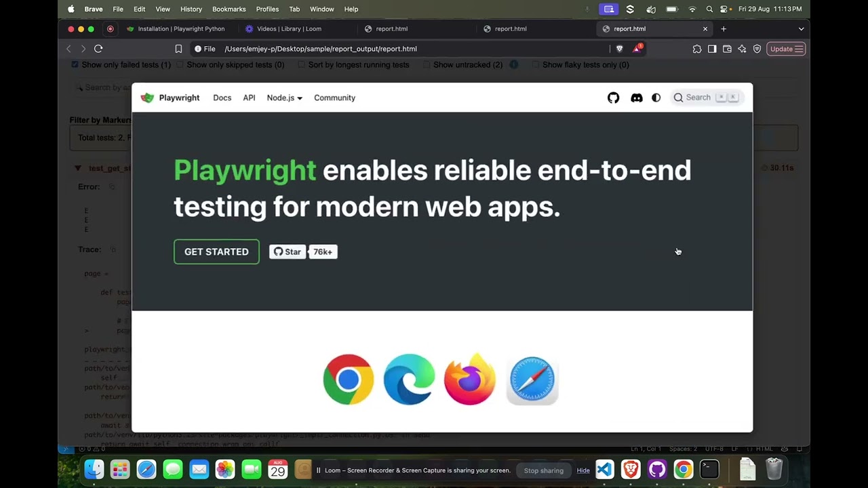Click the info icon beside Show untracked
The image size is (868, 488).
click(x=513, y=64)
